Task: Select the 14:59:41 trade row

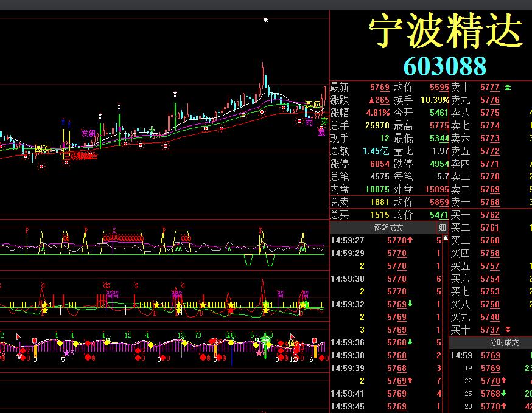Action: [386, 394]
